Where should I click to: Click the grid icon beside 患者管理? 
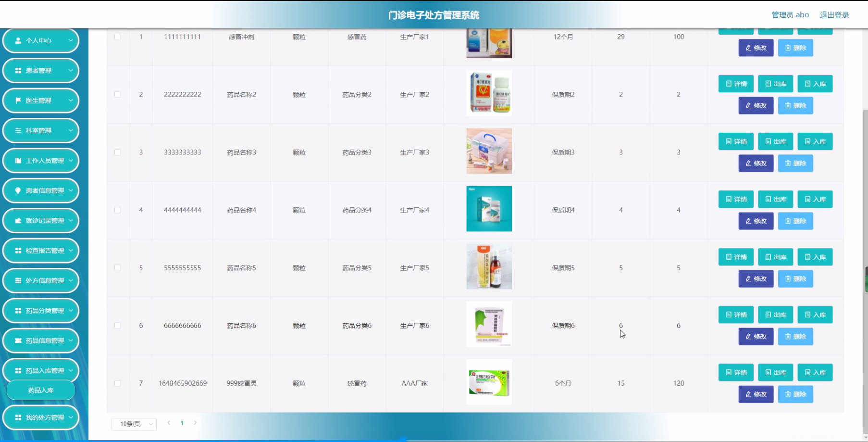coord(18,70)
